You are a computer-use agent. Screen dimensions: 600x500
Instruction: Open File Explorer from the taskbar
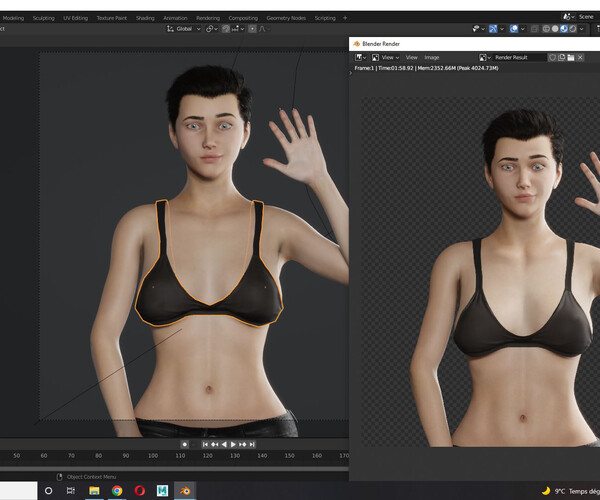click(x=94, y=491)
